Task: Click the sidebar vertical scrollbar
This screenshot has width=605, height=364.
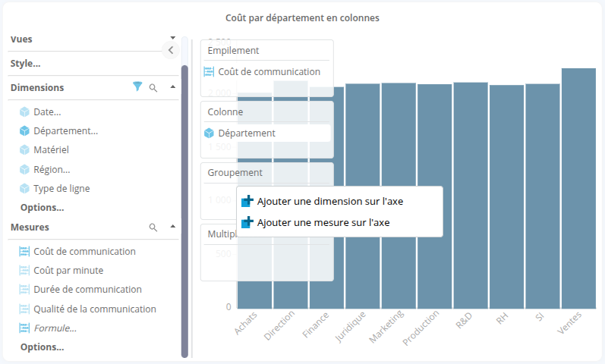Action: (184, 211)
